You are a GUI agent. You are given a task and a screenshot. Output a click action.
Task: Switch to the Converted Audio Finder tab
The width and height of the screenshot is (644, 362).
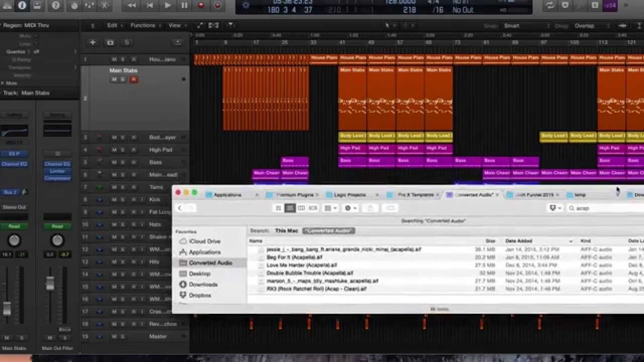pyautogui.click(x=472, y=194)
